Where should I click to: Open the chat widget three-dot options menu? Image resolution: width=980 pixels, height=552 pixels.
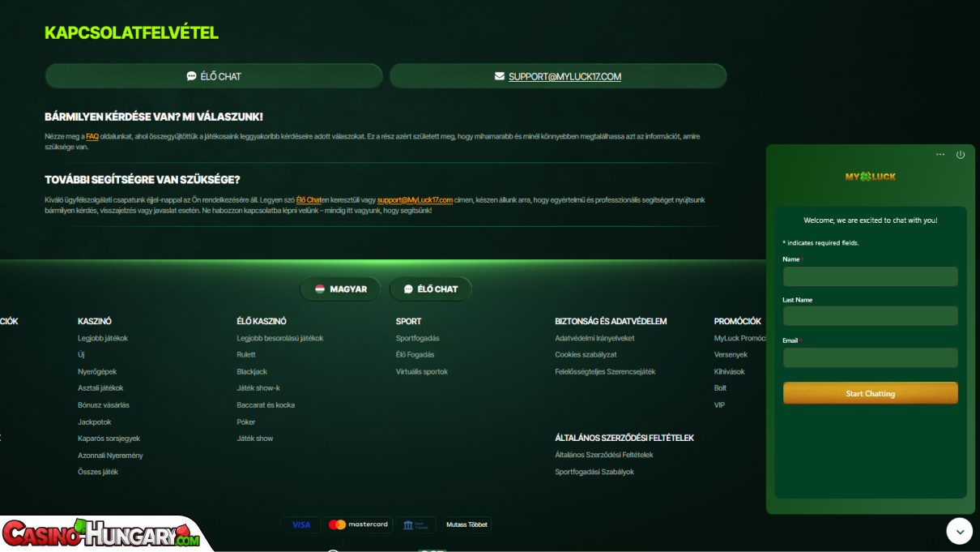(940, 155)
